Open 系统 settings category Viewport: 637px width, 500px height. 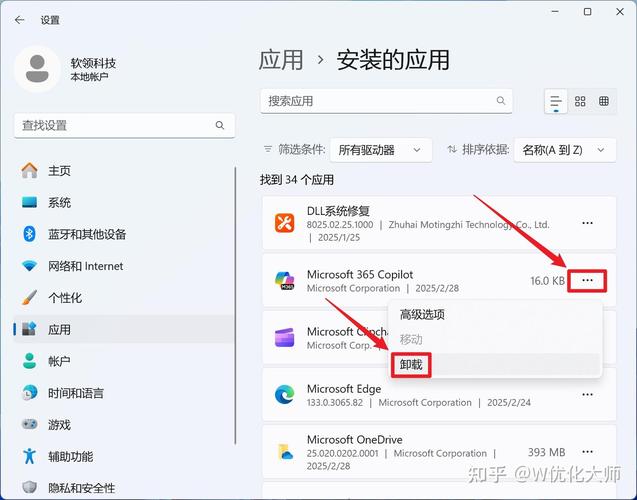click(124, 202)
